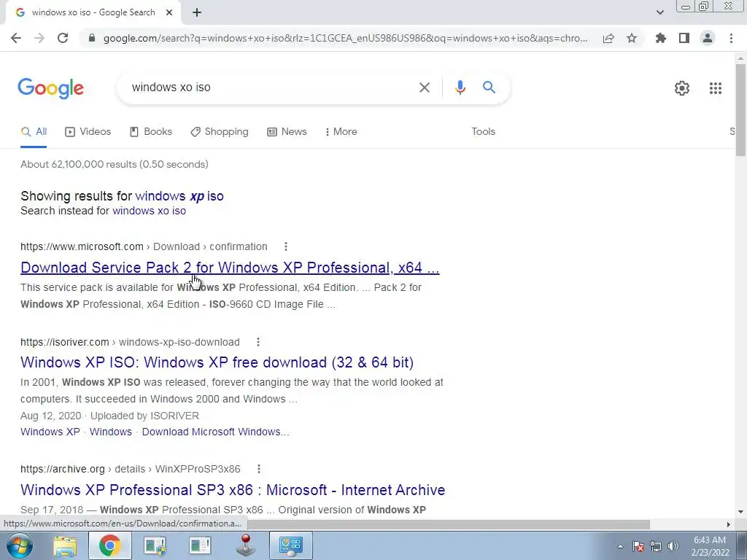Open Chrome's three-dot menu
The image size is (747, 560).
731,38
